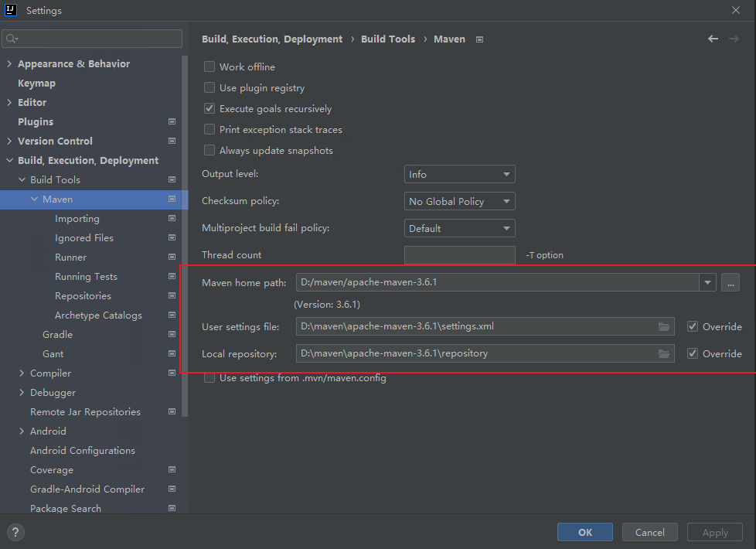
Task: Select Repositories under Maven
Action: click(83, 295)
